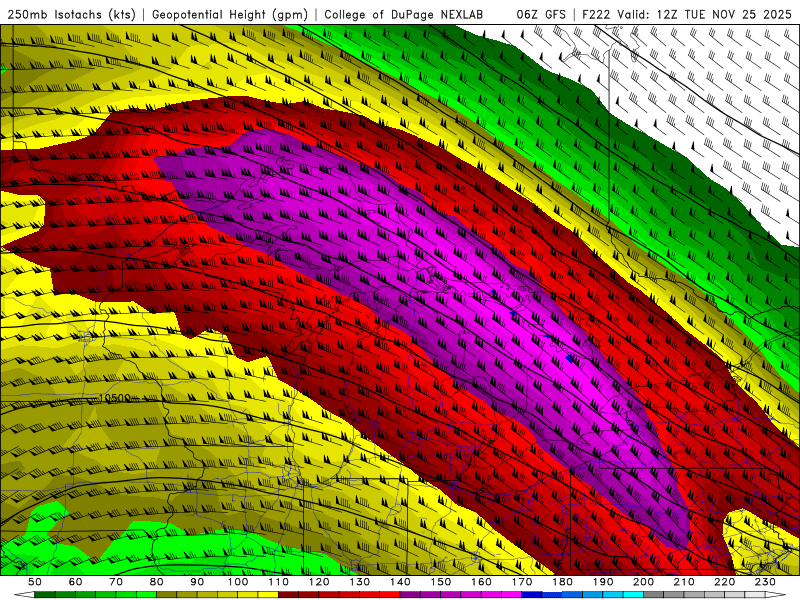This screenshot has width=800, height=600.
Task: Click the '06Z GFS' model run text
Action: 541,14
